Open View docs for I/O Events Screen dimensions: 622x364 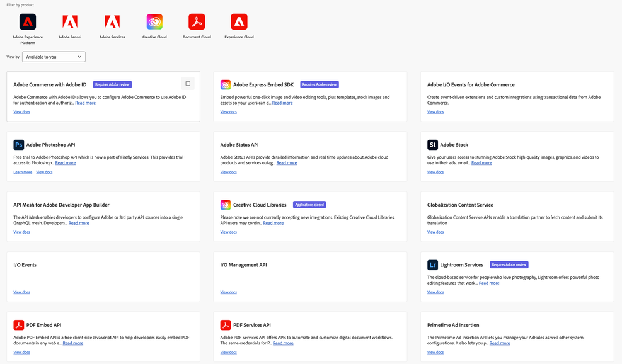(x=22, y=292)
